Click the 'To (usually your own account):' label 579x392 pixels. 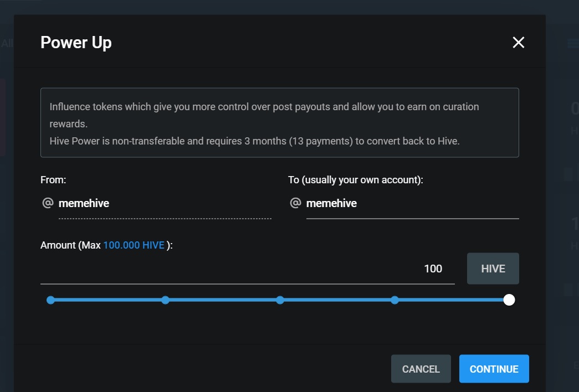point(356,180)
